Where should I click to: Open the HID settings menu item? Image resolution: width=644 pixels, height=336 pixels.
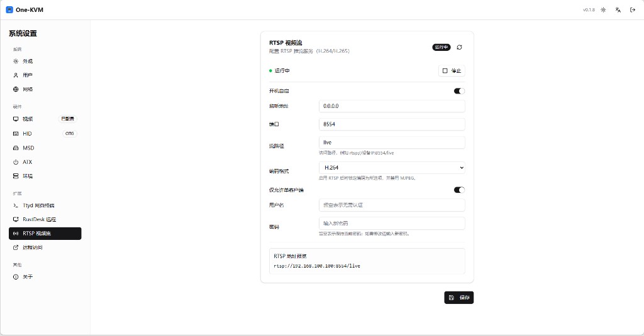pyautogui.click(x=27, y=134)
